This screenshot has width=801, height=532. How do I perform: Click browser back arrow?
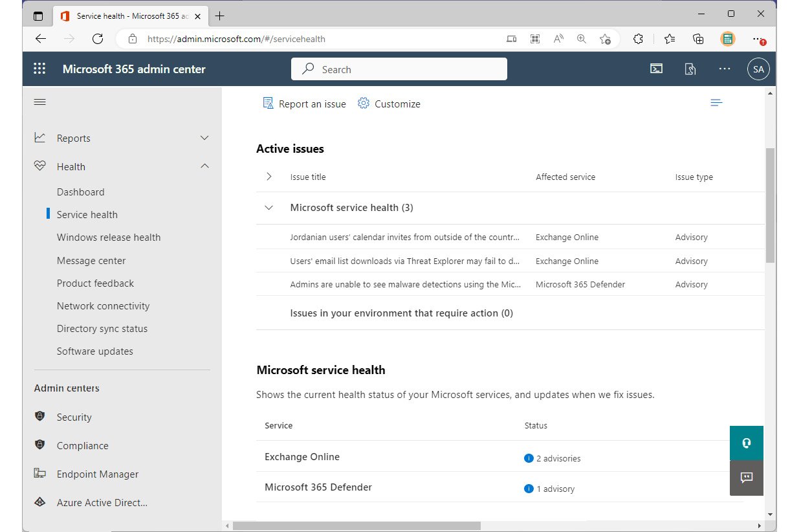pos(41,39)
